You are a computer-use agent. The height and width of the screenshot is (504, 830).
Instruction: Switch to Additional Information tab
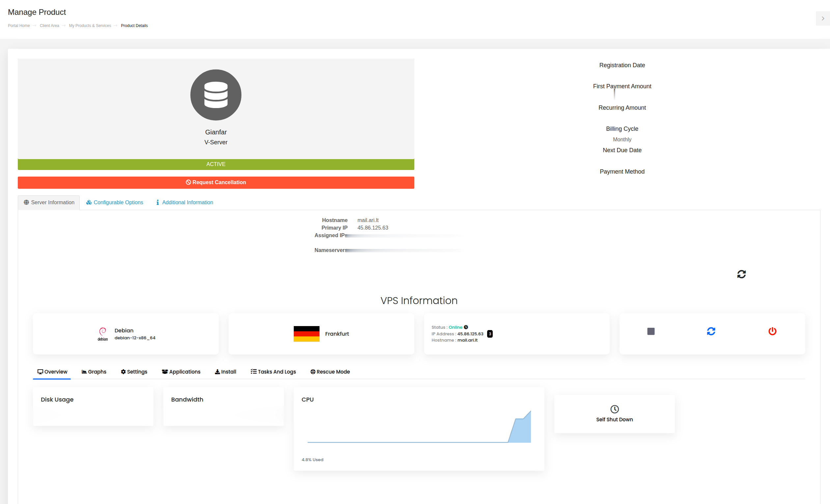point(184,203)
